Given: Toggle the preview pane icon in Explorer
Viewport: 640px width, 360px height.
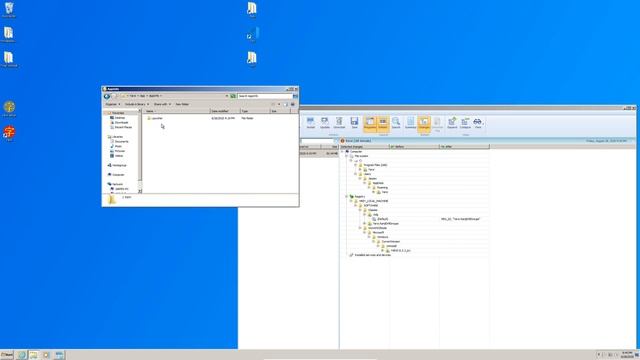Looking at the screenshot, I should coord(286,104).
